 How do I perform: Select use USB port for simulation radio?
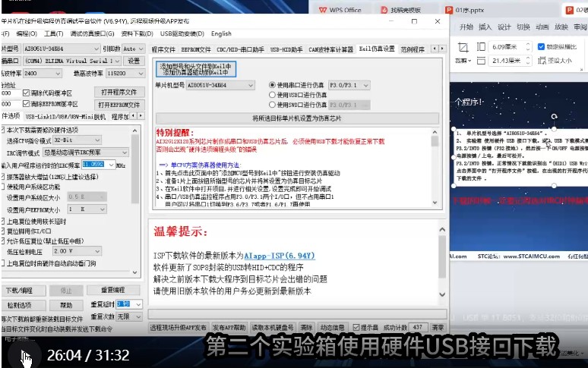tap(272, 95)
